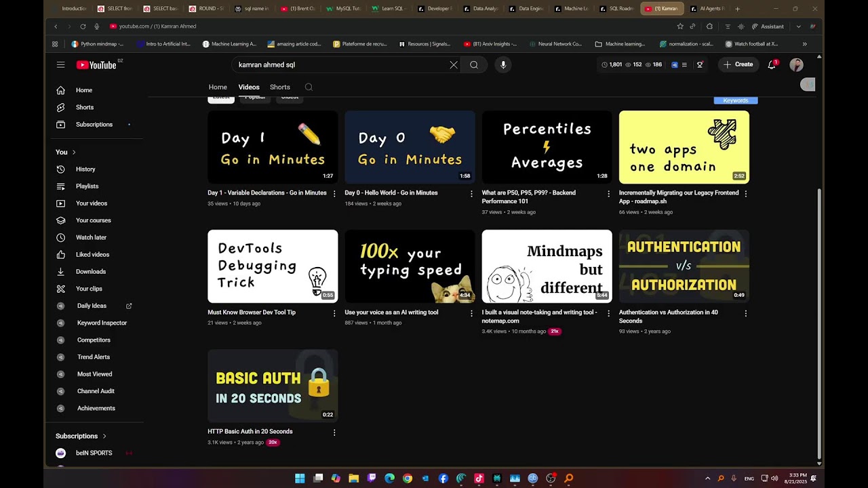Click the Create button
This screenshot has height=488, width=868.
tap(738, 64)
